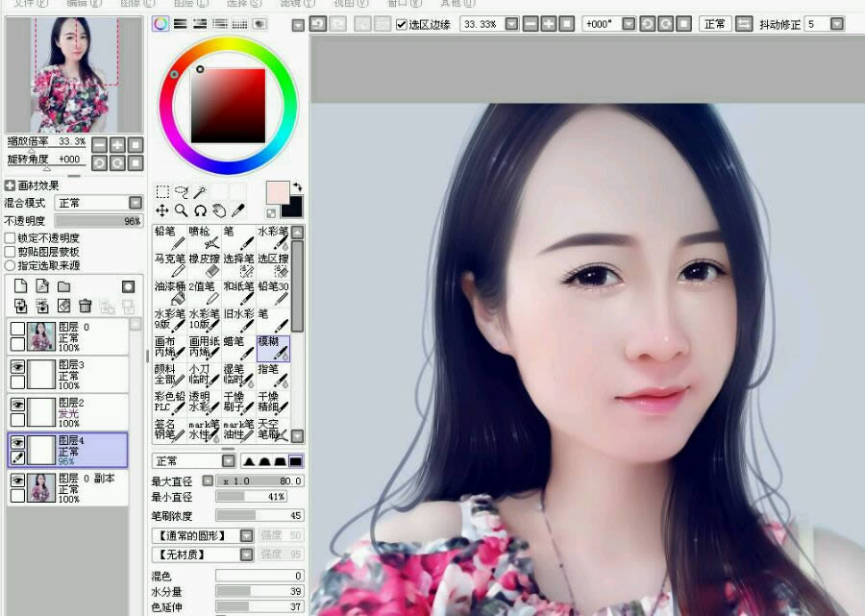Uncheck the 选区边缘 checkbox
The image size is (865, 616).
(x=400, y=25)
